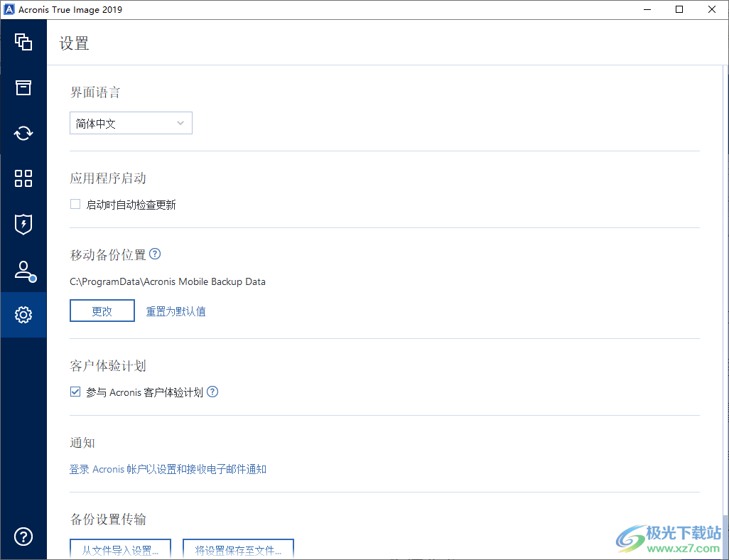The width and height of the screenshot is (729, 560).
Task: Click the 备份设置传输 section label
Action: [x=108, y=519]
